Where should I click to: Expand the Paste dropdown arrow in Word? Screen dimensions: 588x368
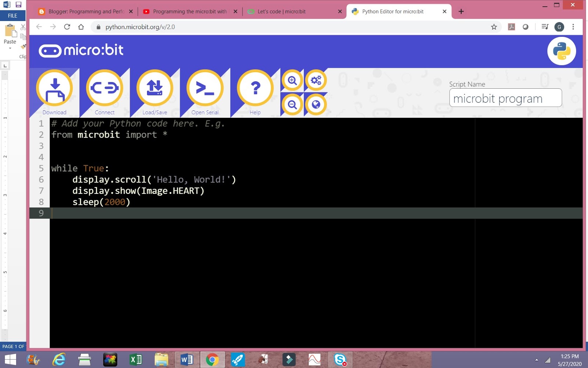point(9,48)
